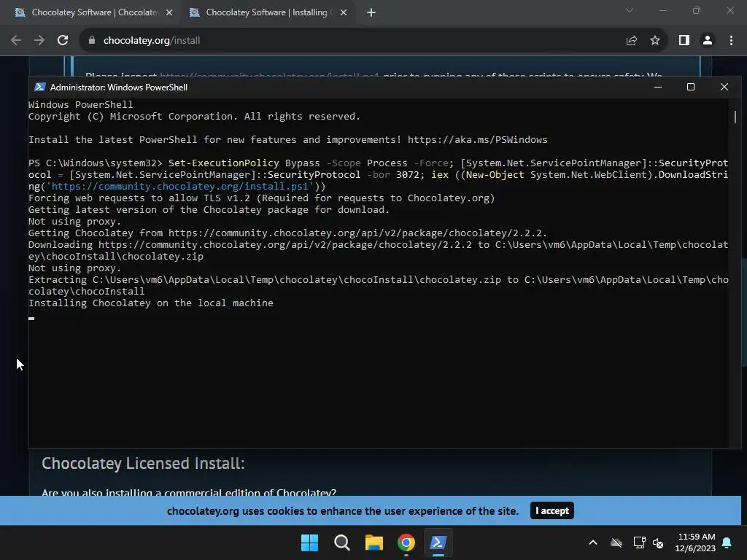Click Set-ExecutionPolicy command text
Image resolution: width=747 pixels, height=560 pixels.
tap(223, 163)
